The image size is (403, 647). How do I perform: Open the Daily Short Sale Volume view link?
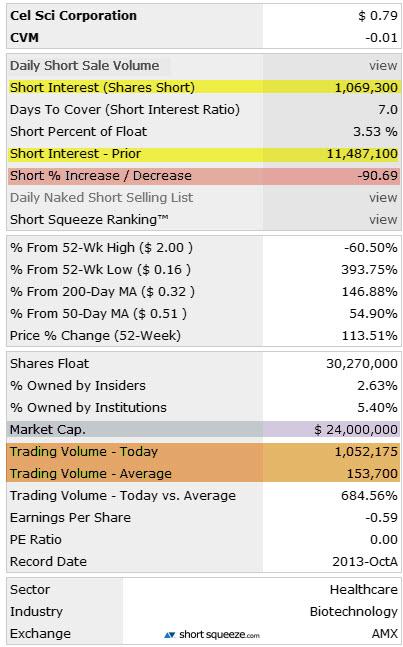tap(384, 66)
